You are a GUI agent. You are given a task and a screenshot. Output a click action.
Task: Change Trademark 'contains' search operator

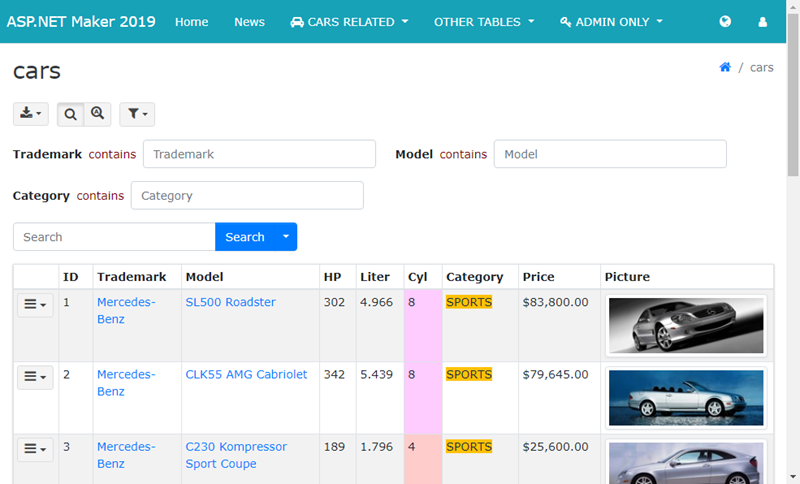coord(112,154)
